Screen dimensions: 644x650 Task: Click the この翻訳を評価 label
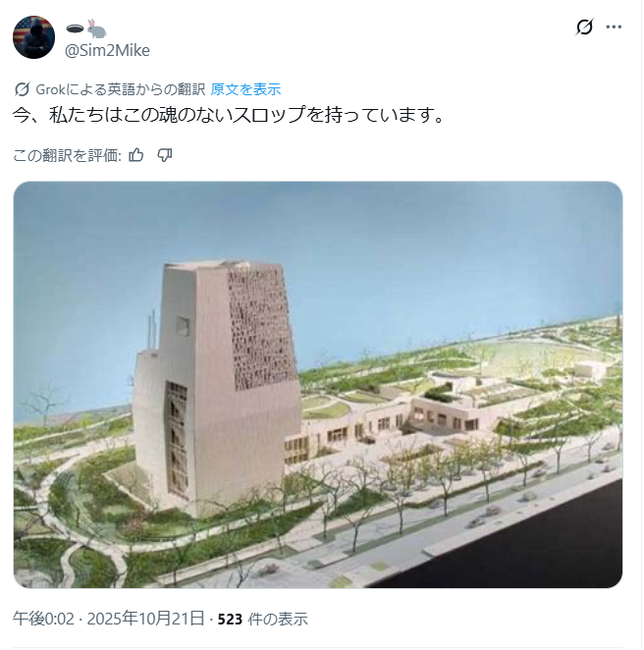(67, 155)
